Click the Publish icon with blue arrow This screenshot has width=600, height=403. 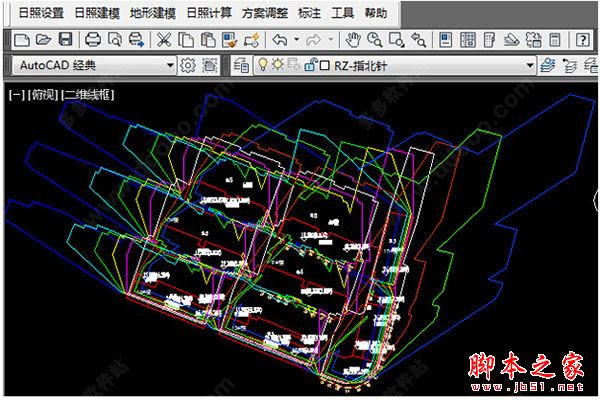(136, 40)
